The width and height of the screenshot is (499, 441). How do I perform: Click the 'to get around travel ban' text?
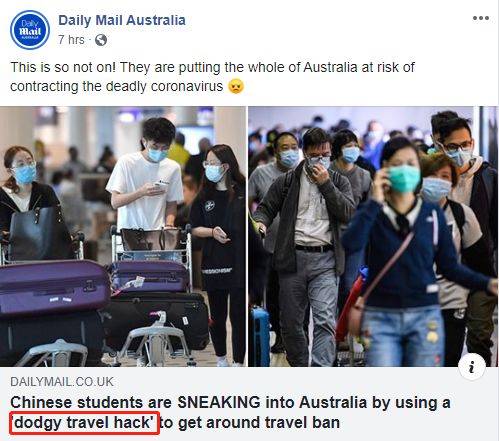(250, 423)
